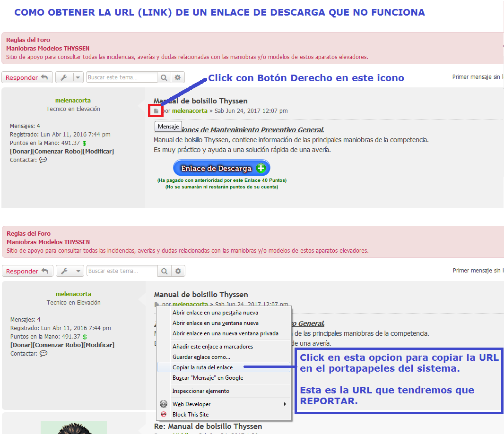Click [Donar] link in lower screenshot
This screenshot has width=504, height=434.
click(x=22, y=345)
